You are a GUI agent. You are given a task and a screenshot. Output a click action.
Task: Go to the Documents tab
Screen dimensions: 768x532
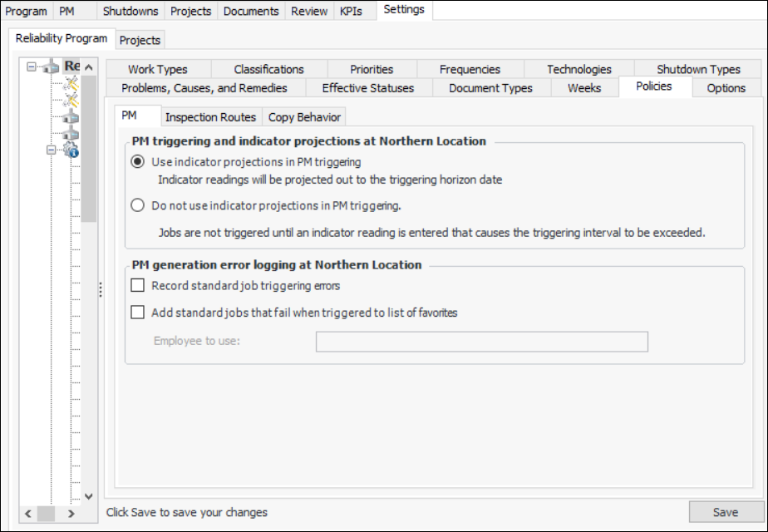pos(251,12)
